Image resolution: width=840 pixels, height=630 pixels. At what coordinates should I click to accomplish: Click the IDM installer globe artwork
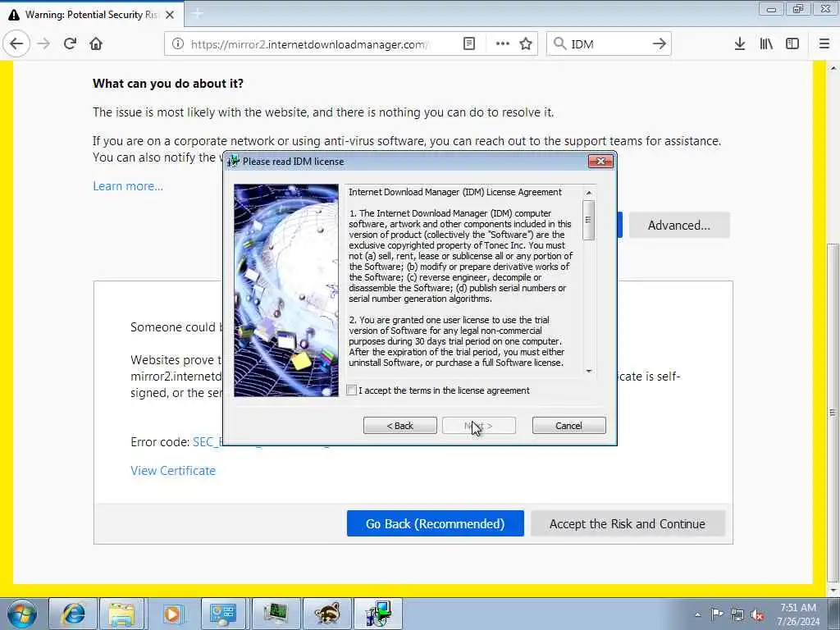point(286,290)
